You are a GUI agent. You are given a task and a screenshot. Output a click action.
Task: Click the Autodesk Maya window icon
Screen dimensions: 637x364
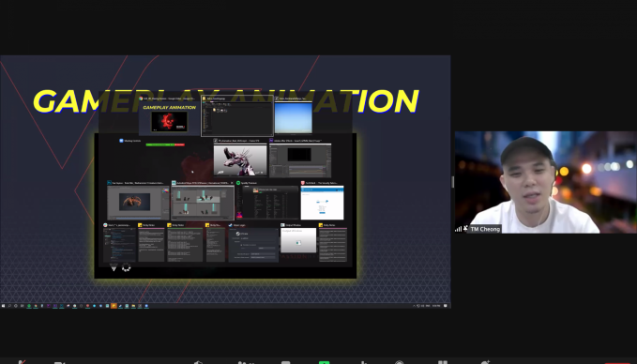(174, 183)
